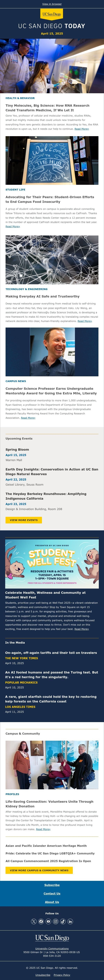Open the Privacy Policy link
This screenshot has height=980, width=104.
62,975
